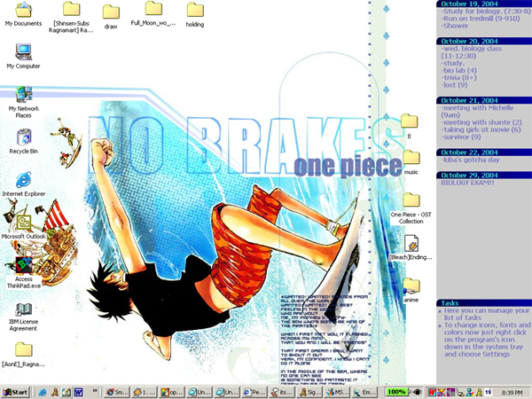Click the Start button

coord(16,392)
